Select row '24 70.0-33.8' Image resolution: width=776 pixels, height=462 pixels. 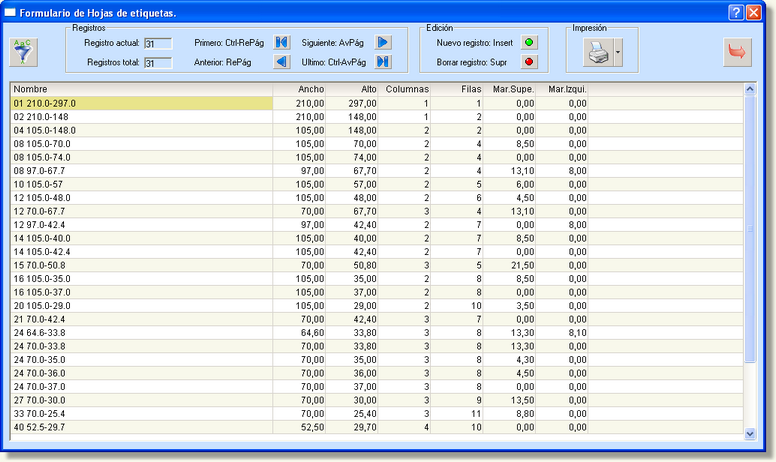click(x=377, y=346)
